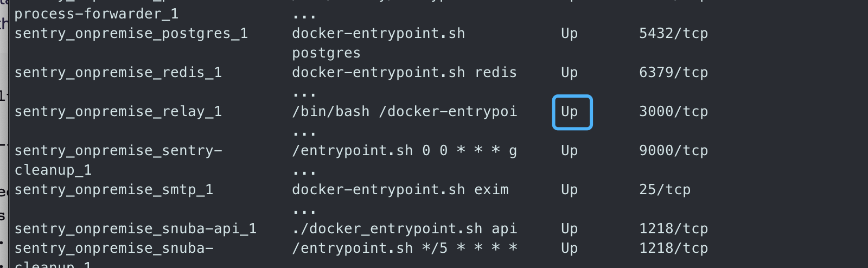This screenshot has width=868, height=268.
Task: Click the sentry_onpremise_postgres_1 container name
Action: [131, 34]
